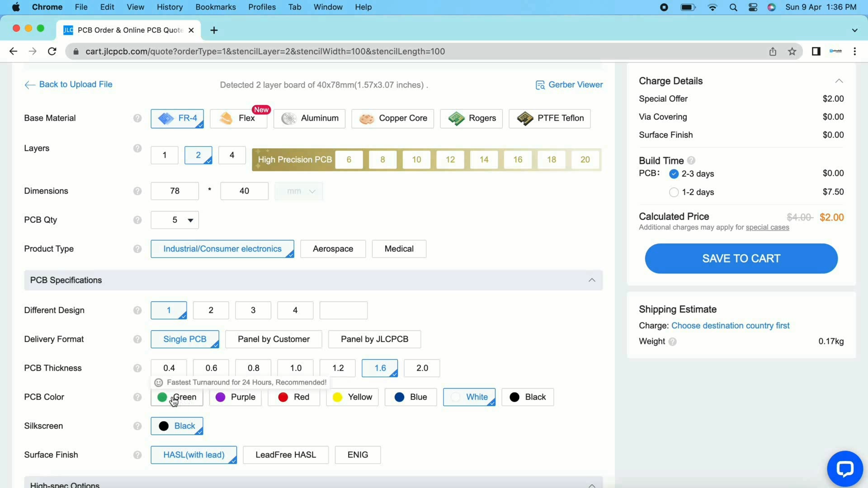Click the Base Material help icon
Screen dimensions: 868x488
(x=137, y=118)
